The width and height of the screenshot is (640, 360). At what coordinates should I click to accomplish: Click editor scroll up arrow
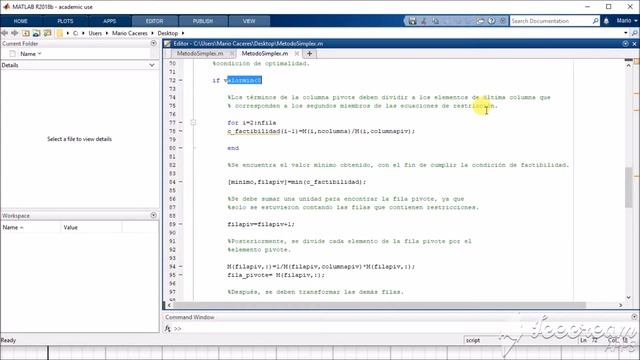[629, 65]
